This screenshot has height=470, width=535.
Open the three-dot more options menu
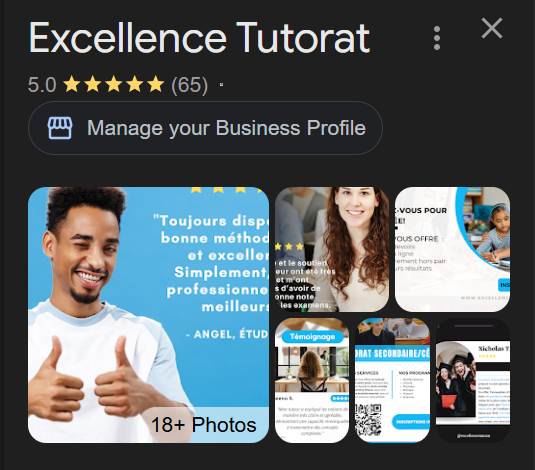[x=437, y=38]
